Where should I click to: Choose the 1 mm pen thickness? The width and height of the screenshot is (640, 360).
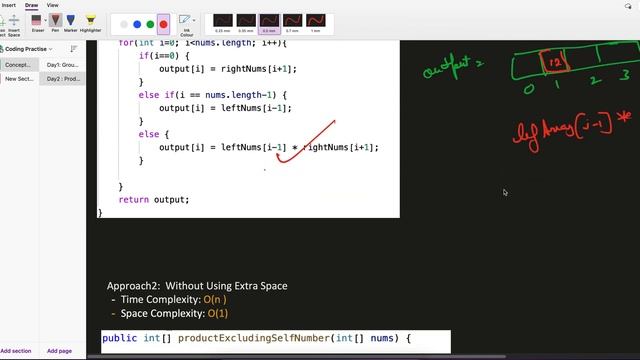tap(316, 23)
